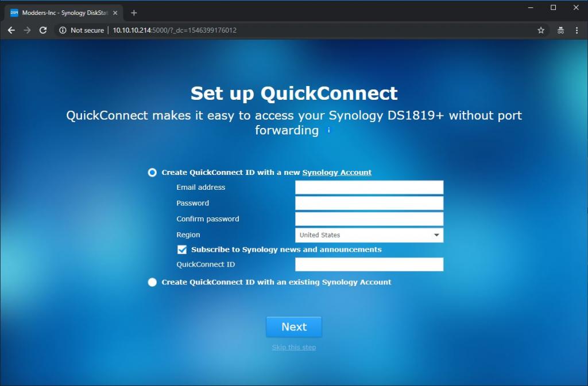Screen dimensions: 588x386
Task: Click the browser back arrow
Action: pos(11,30)
